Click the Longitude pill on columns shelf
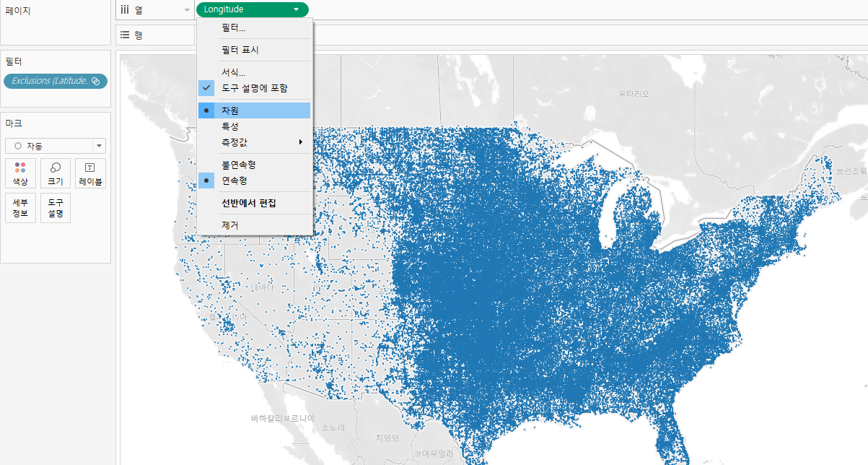The image size is (868, 465). (252, 9)
